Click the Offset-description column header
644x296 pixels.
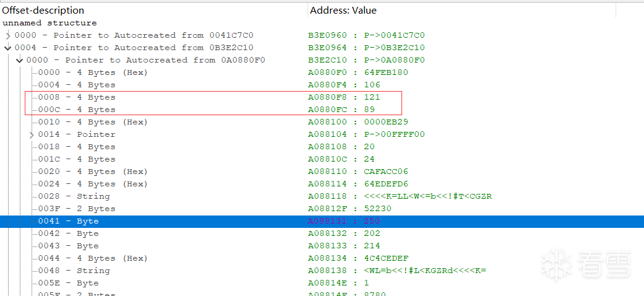point(43,11)
